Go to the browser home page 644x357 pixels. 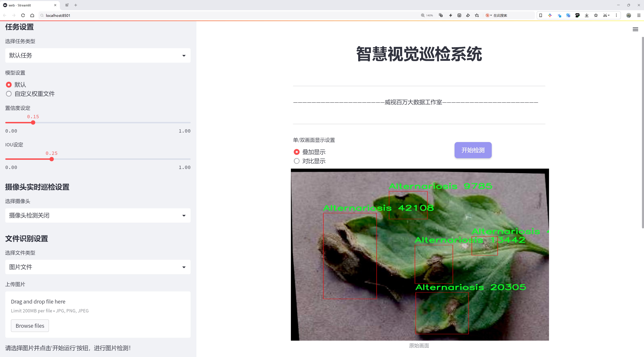click(x=32, y=15)
